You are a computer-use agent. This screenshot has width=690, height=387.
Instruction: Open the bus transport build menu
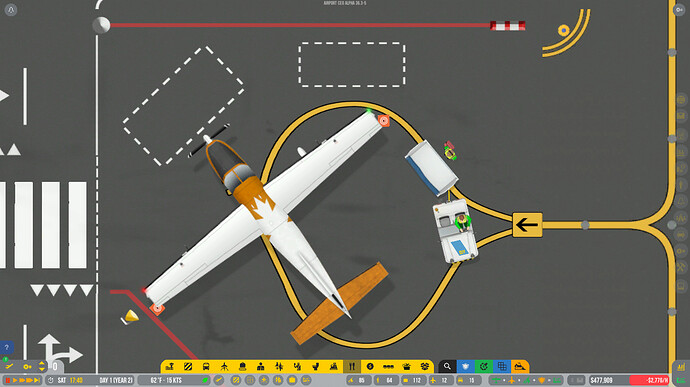tap(206, 366)
